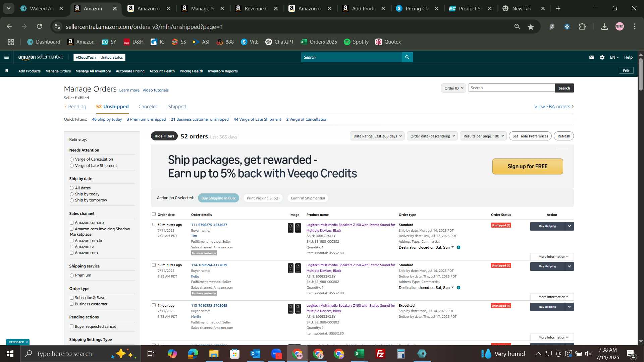Go back with the browser back arrow
This screenshot has height=362, width=644.
click(9, 26)
